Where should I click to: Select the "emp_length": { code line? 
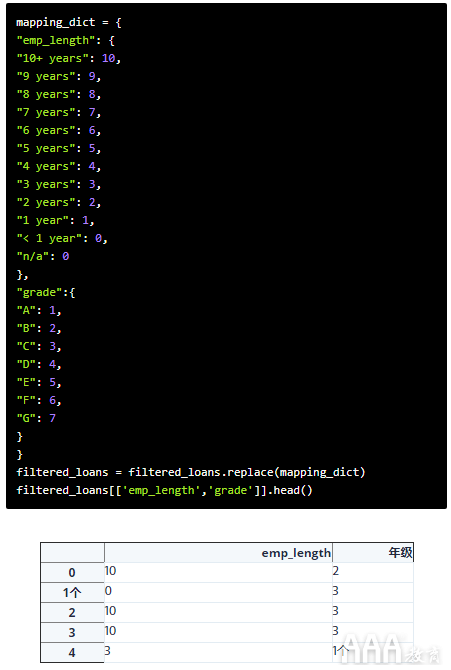click(65, 41)
